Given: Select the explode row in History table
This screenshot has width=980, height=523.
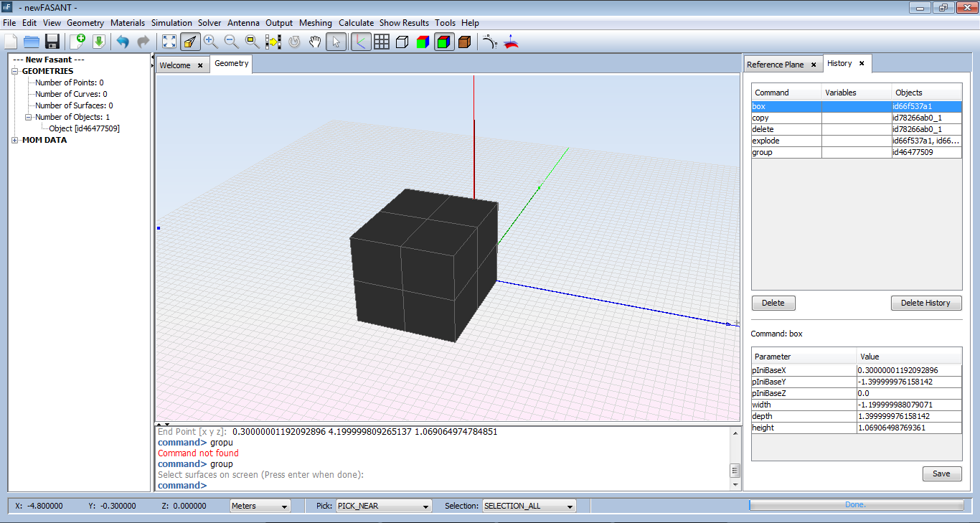Looking at the screenshot, I should click(x=786, y=141).
